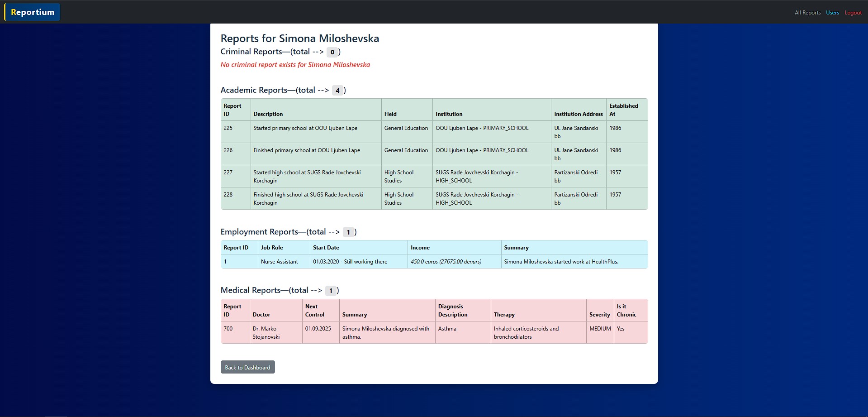Click Diagnosis Description column header
The image size is (868, 417).
[463, 310]
